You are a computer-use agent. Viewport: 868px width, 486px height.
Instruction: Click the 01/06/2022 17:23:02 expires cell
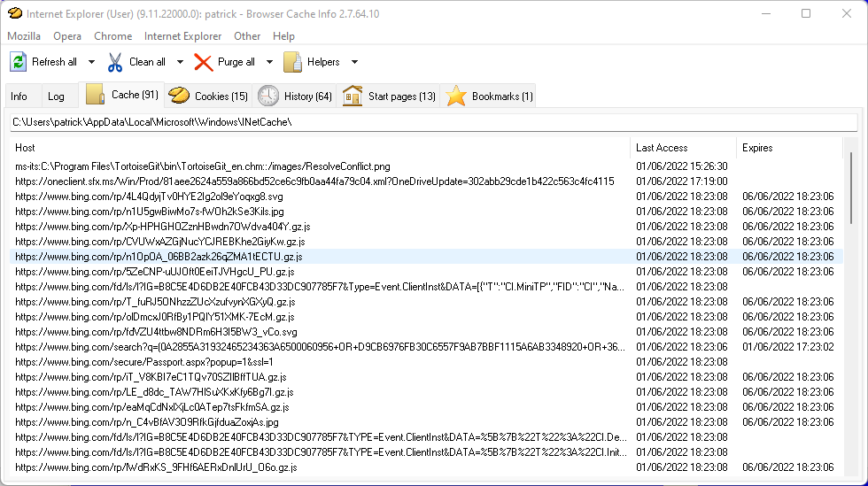point(788,347)
